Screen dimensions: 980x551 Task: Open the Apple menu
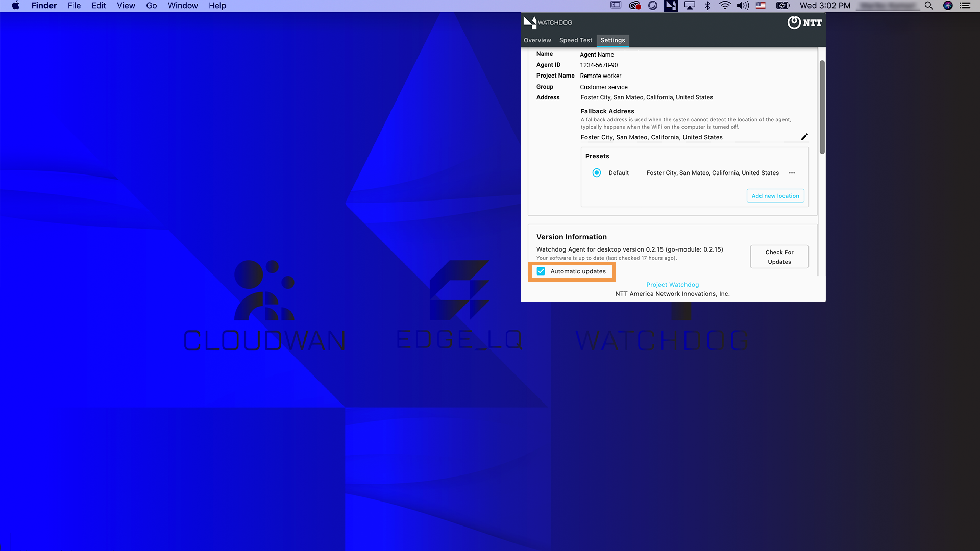click(x=15, y=6)
